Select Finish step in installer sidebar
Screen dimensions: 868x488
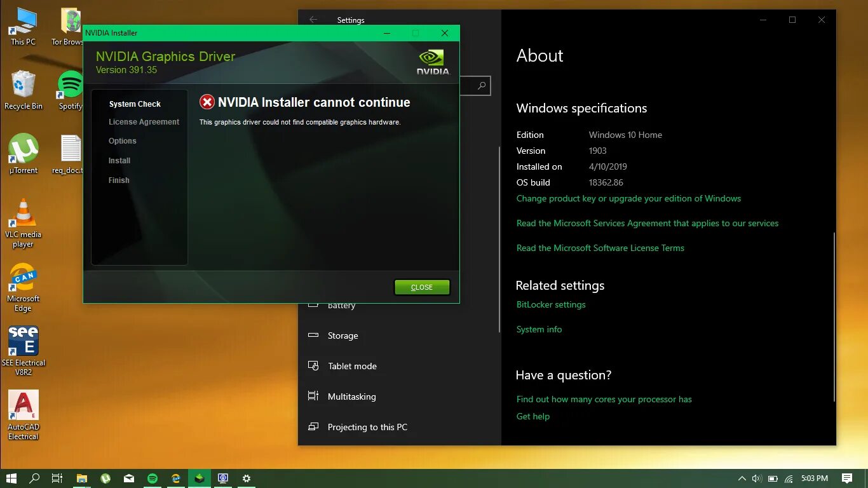(x=119, y=180)
